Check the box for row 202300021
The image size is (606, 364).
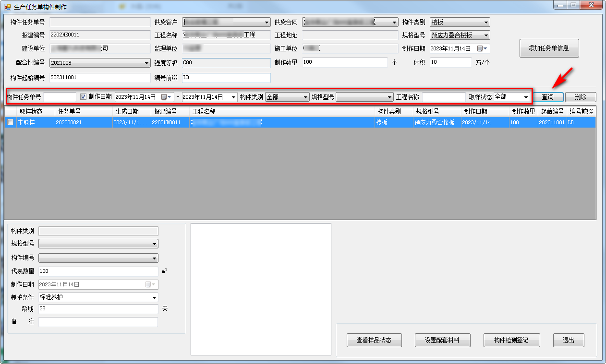pyautogui.click(x=10, y=122)
